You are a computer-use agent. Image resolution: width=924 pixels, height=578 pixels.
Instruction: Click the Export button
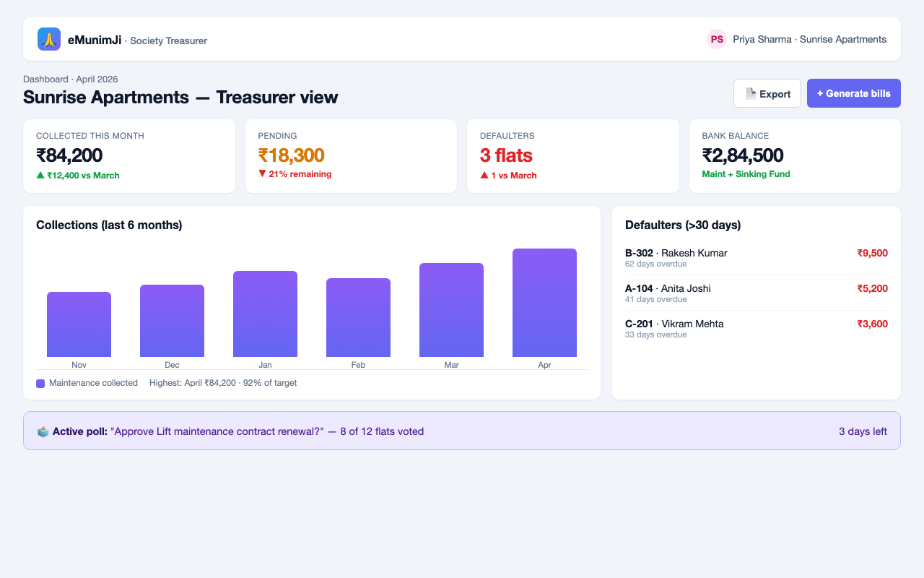click(767, 93)
